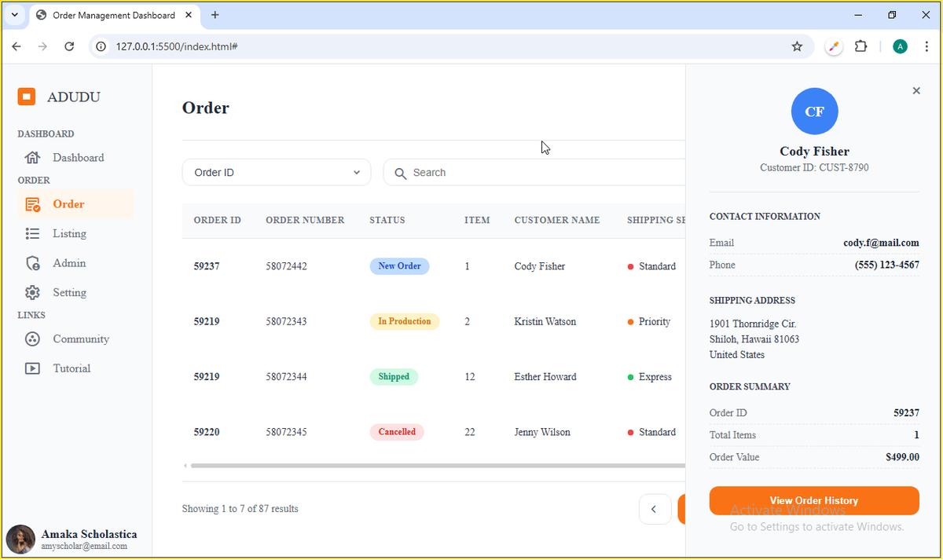Toggle the bookmark star in address bar
The height and width of the screenshot is (560, 943).
click(797, 46)
